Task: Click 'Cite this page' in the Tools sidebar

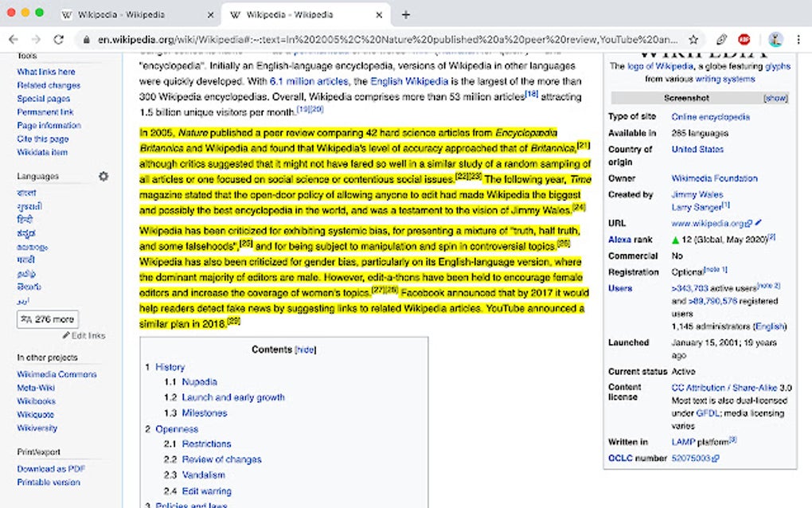Action: (x=45, y=139)
